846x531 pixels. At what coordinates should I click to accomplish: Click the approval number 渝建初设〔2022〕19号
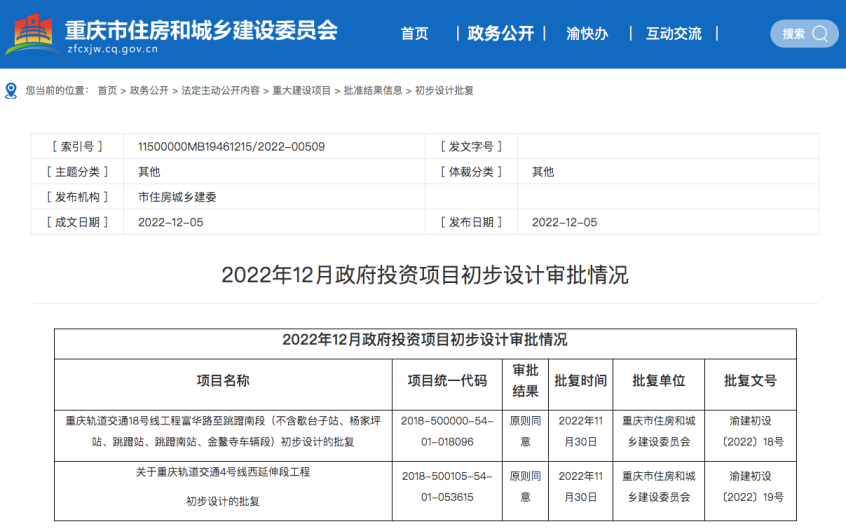[753, 487]
